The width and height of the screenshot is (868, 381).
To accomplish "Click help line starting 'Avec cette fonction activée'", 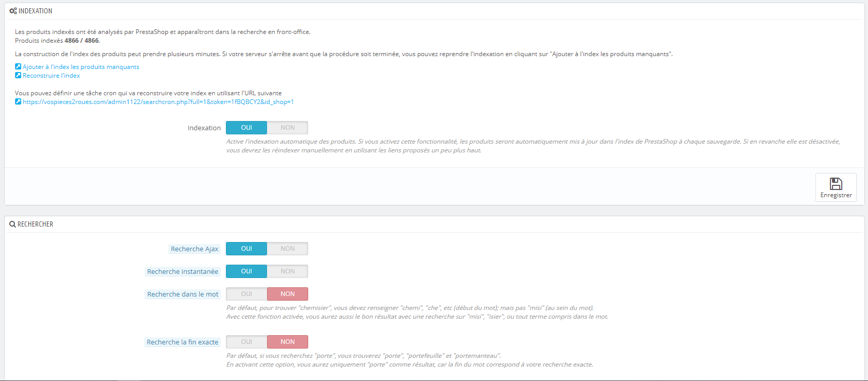I will click(x=417, y=317).
